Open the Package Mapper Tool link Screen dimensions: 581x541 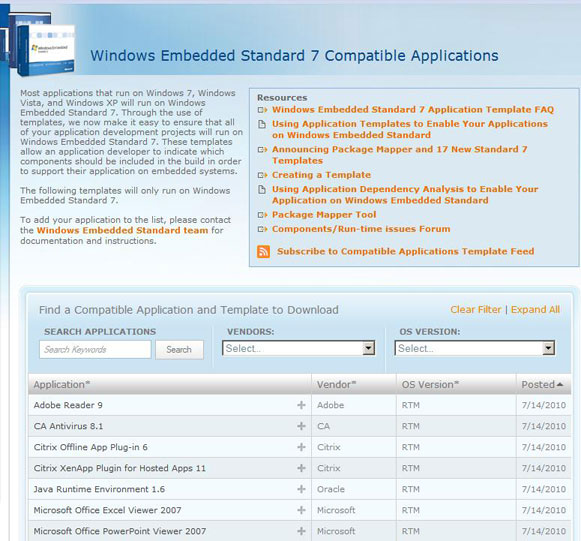tap(324, 215)
